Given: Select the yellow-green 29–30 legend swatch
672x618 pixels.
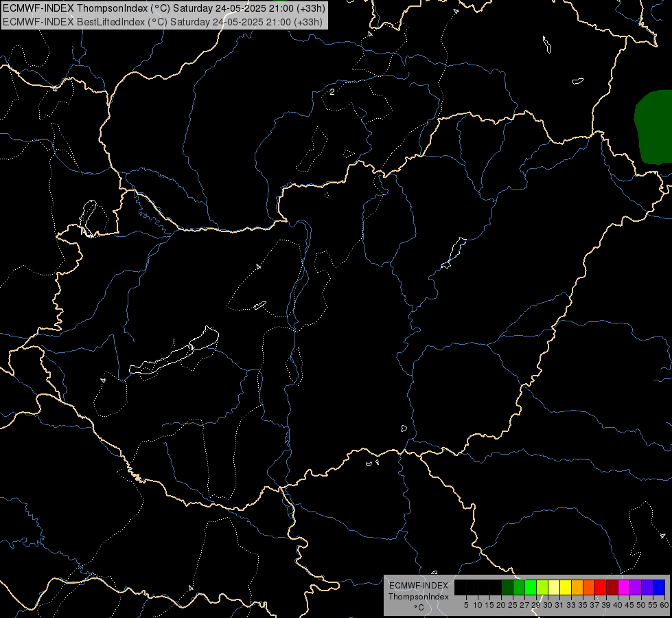Looking at the screenshot, I should point(542,587).
